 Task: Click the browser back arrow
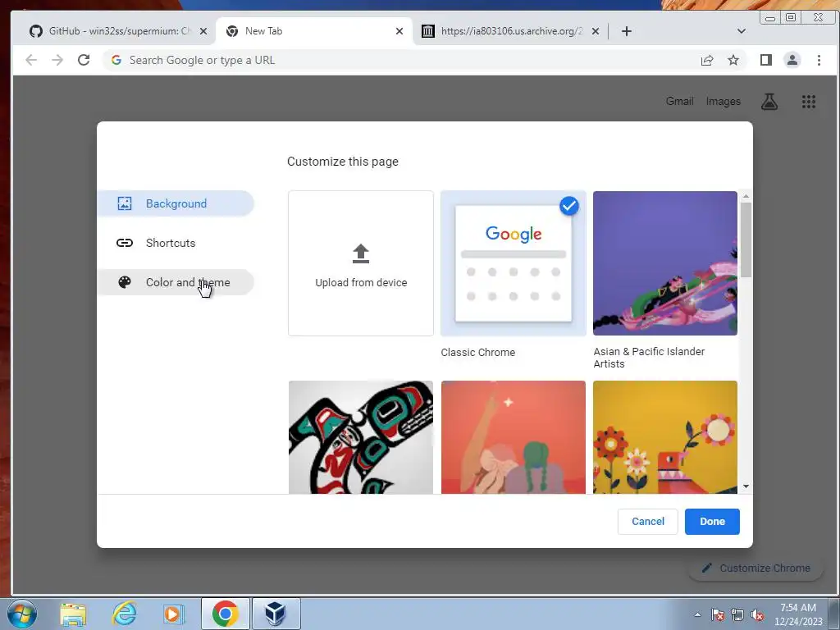(31, 60)
